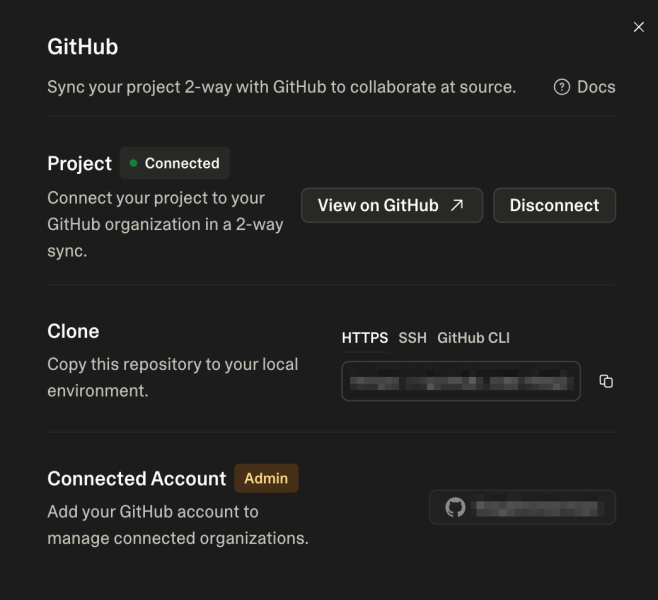This screenshot has height=600, width=658.
Task: Click the question mark help icon
Action: [562, 87]
